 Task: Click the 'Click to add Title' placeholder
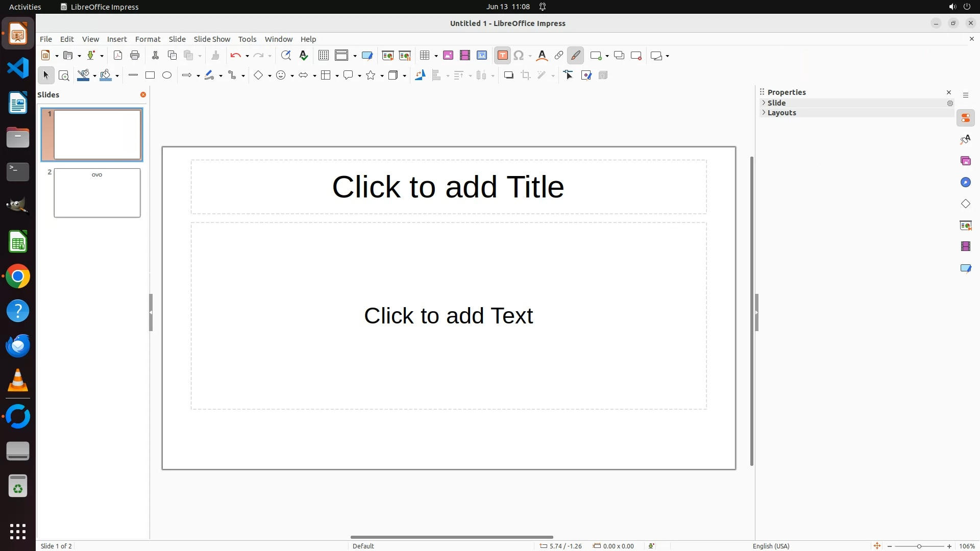(x=448, y=187)
